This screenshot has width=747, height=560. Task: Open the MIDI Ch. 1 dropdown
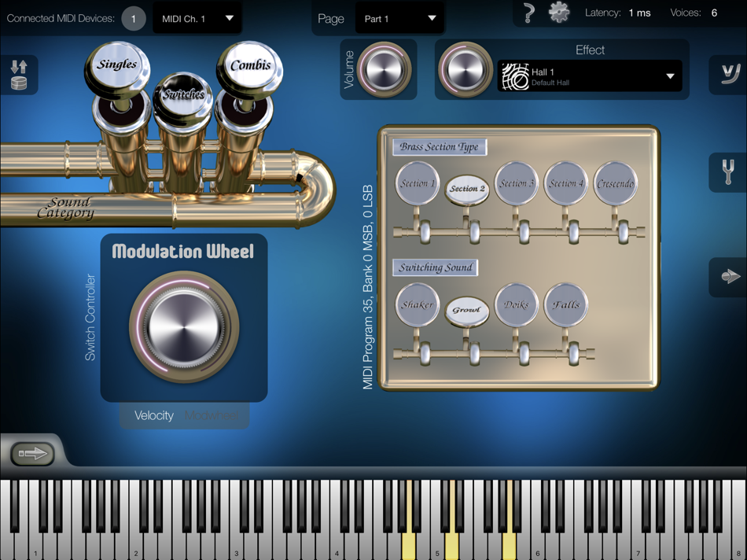click(197, 17)
